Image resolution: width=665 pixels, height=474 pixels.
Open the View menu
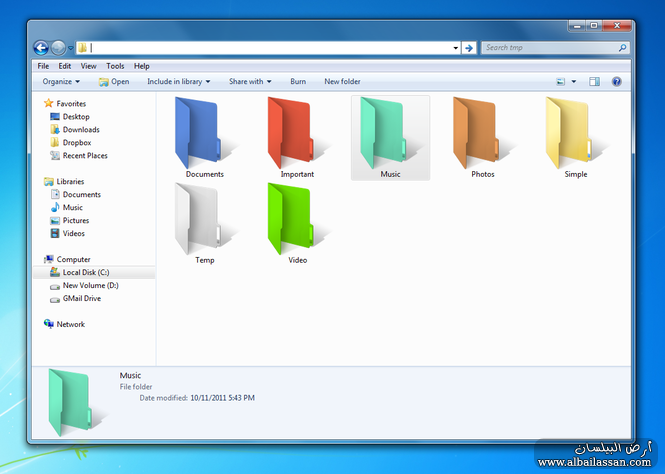(x=88, y=66)
